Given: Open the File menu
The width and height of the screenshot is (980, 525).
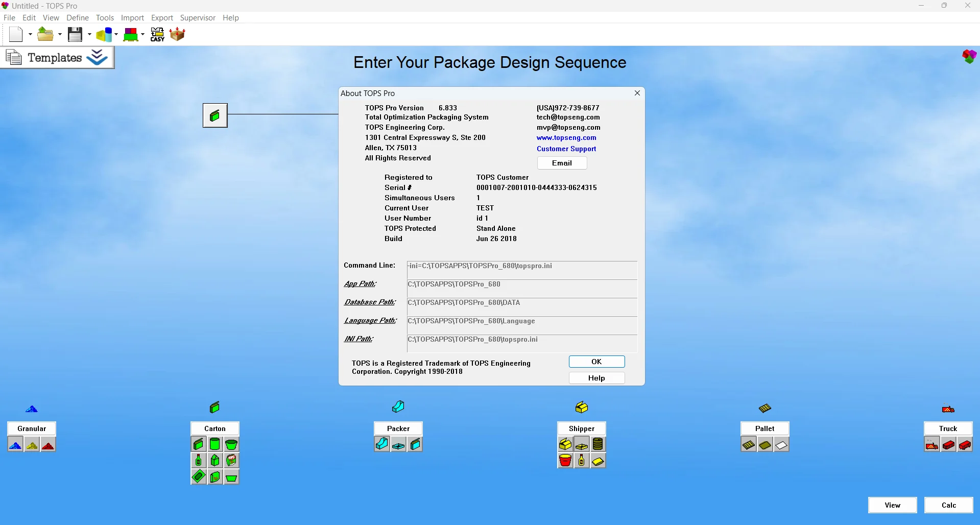Looking at the screenshot, I should [9, 17].
